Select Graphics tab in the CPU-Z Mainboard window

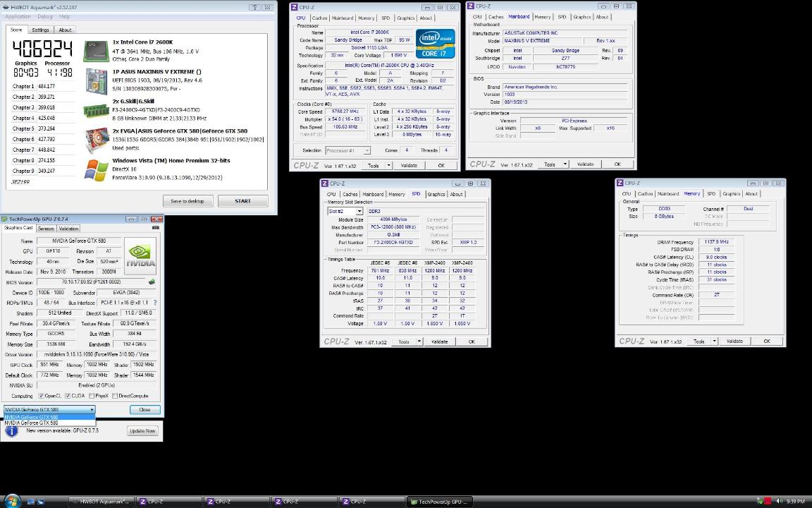(582, 17)
